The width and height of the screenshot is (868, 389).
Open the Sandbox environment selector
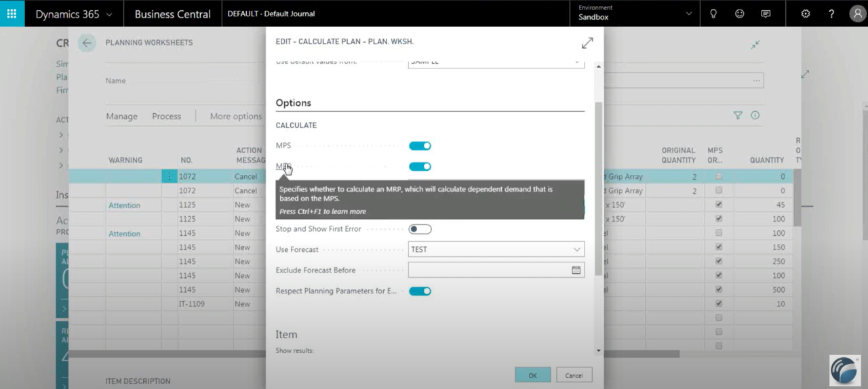[635, 14]
